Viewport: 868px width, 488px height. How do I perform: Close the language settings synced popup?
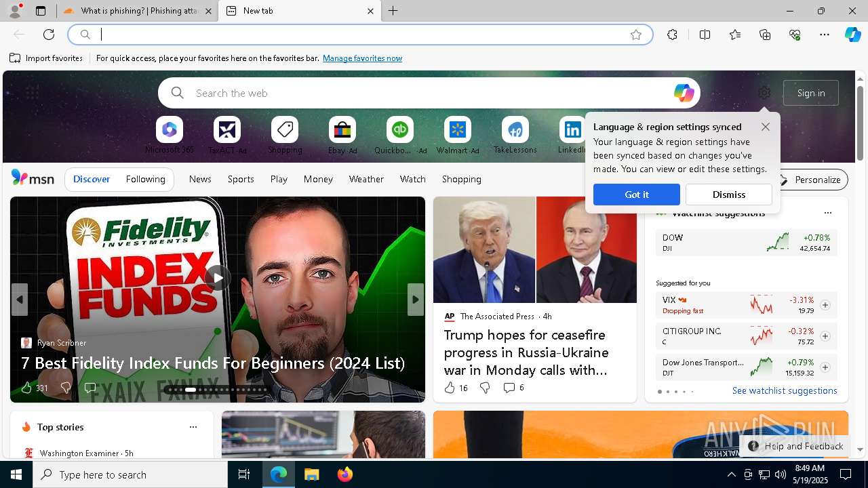[x=766, y=127]
